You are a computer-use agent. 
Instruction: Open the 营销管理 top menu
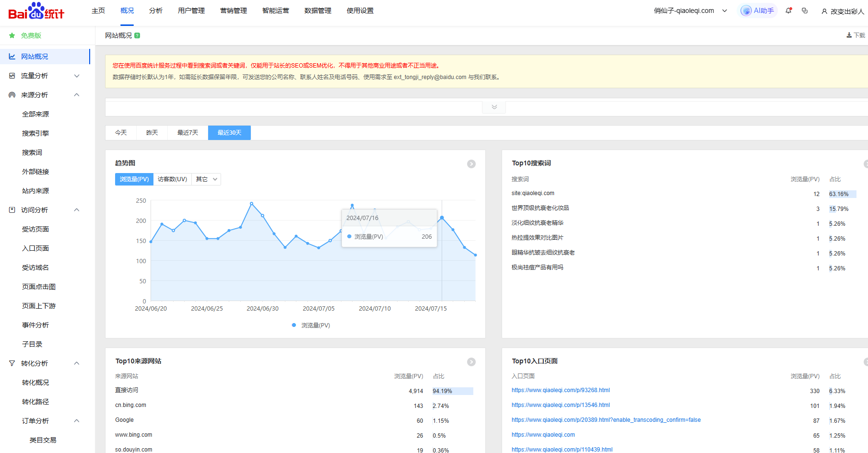click(x=234, y=11)
